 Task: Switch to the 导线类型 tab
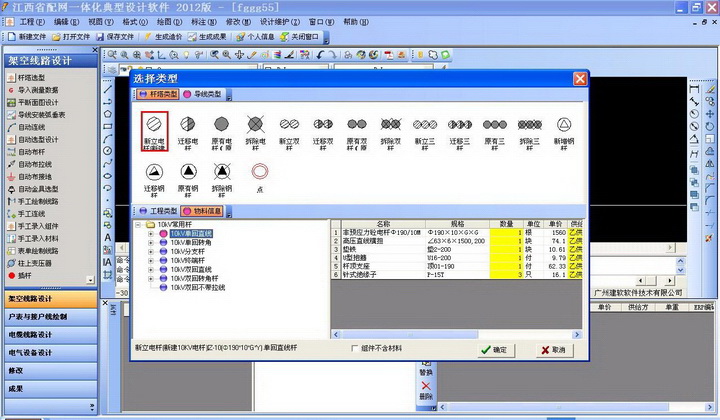pyautogui.click(x=202, y=94)
